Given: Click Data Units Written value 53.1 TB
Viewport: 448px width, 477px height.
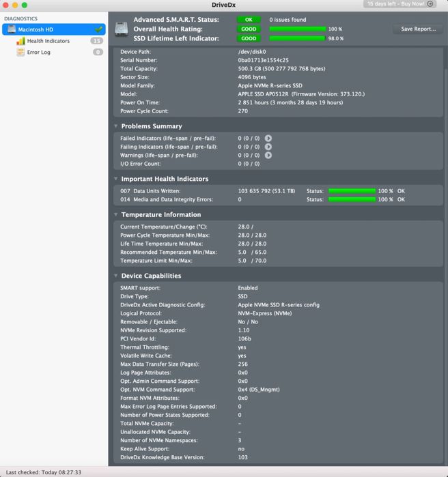Looking at the screenshot, I should coord(266,191).
